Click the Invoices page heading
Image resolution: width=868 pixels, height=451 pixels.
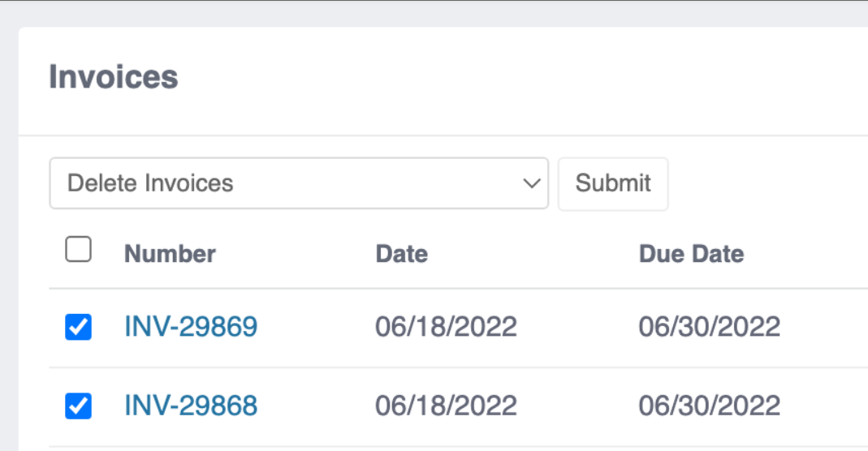point(114,77)
